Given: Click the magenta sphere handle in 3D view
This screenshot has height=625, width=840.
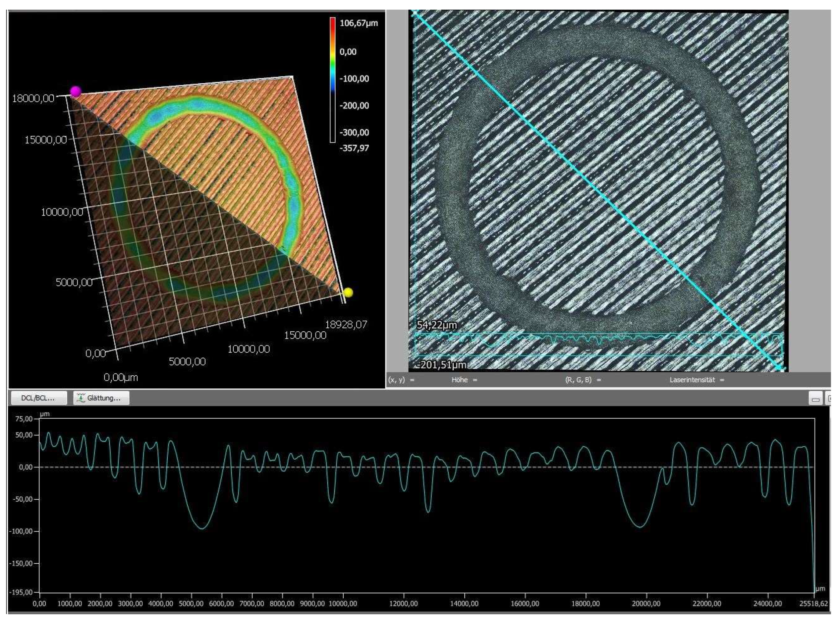Looking at the screenshot, I should 75,91.
